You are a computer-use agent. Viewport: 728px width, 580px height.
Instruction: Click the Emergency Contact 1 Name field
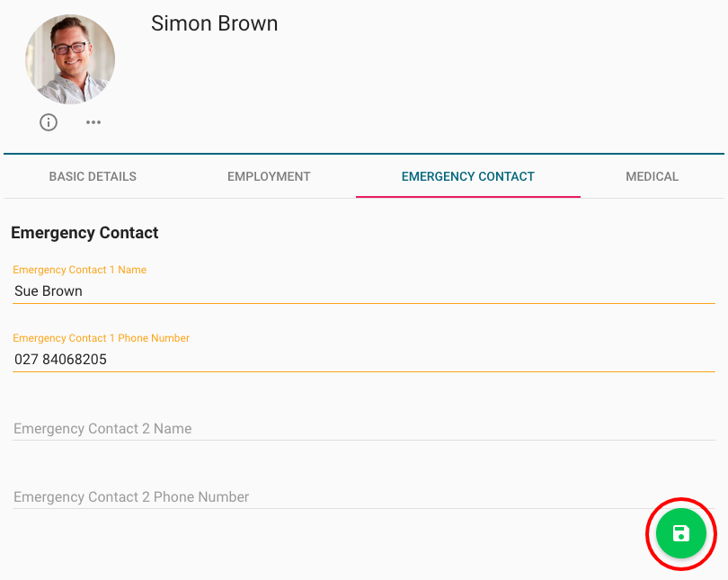coord(363,291)
